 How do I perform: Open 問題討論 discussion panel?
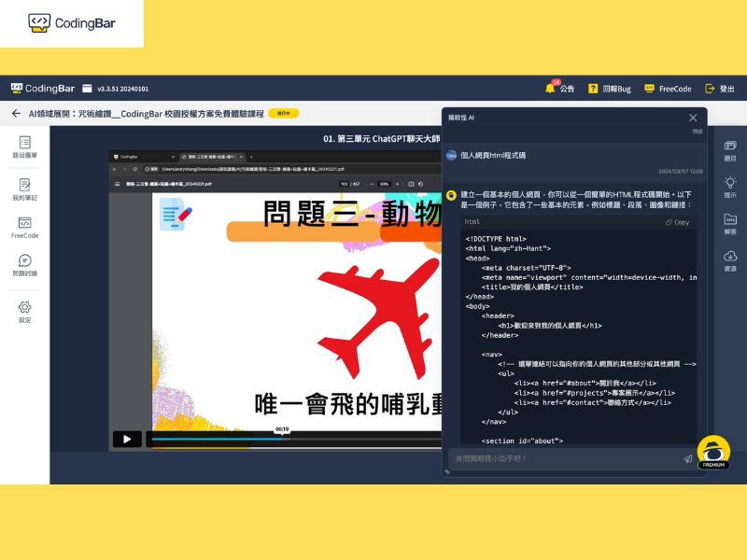[24, 265]
